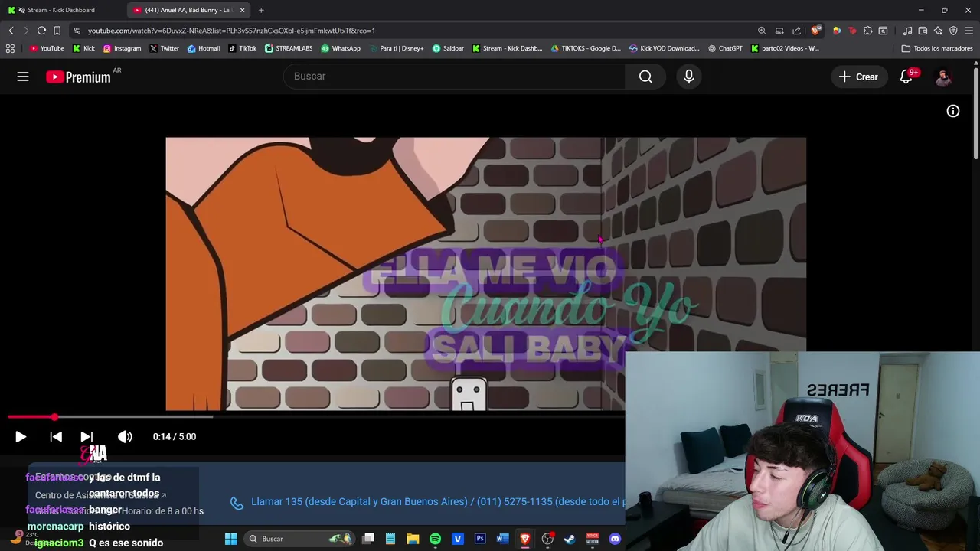This screenshot has height=551, width=980.
Task: Open the apps grid in bookmarks bar
Action: tap(10, 48)
